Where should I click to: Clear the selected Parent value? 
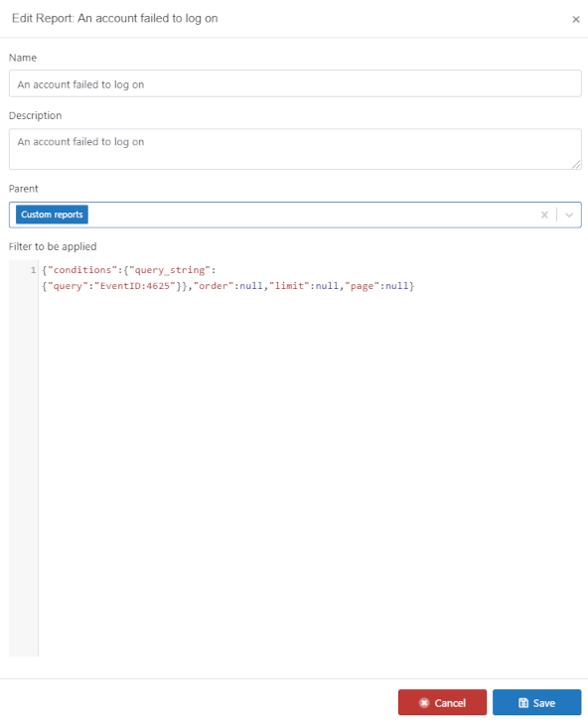(544, 215)
